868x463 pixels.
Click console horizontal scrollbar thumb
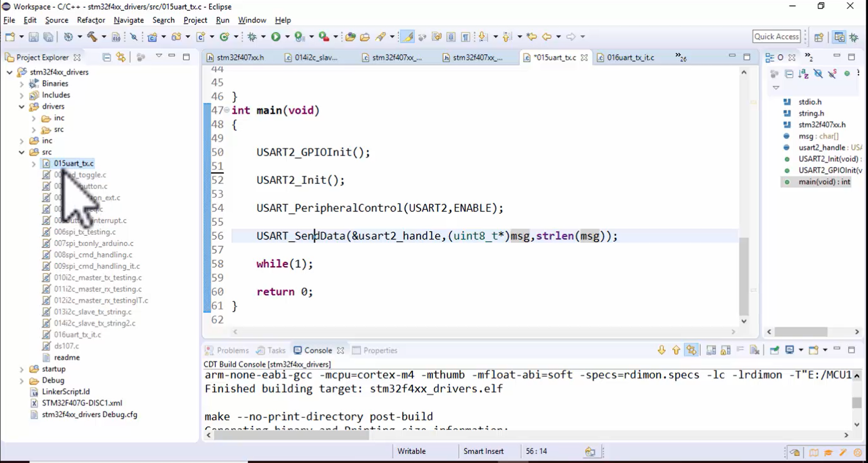pyautogui.click(x=291, y=435)
